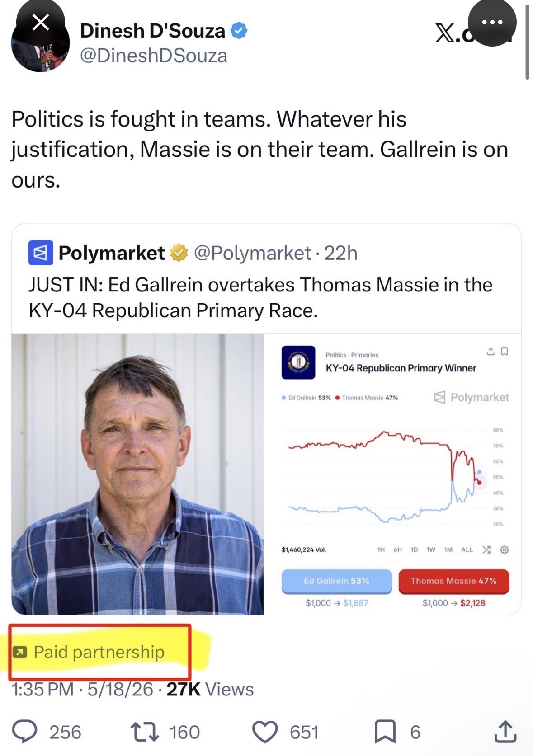Viewport: 533px width, 756px height.
Task: Switch the chart to the ALL range
Action: tap(467, 550)
